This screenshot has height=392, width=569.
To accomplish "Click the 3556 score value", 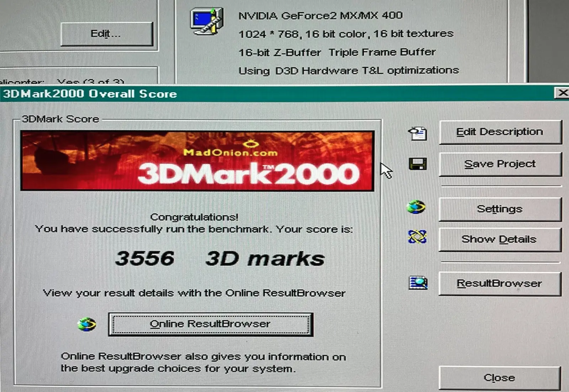I will pos(145,258).
